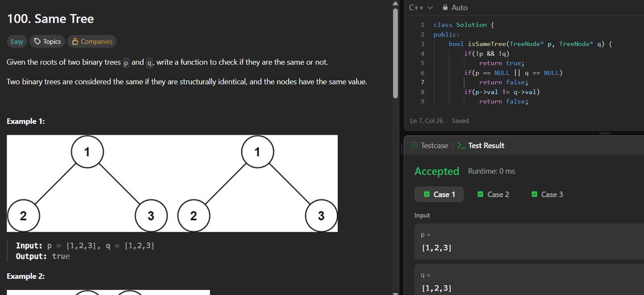Switch to the Test Result tab
The image size is (644, 295).
coord(480,145)
